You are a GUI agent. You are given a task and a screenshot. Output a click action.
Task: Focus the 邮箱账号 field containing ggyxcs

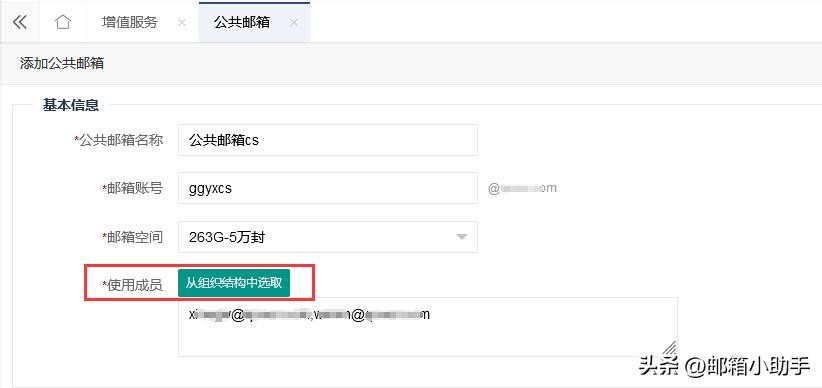[328, 188]
